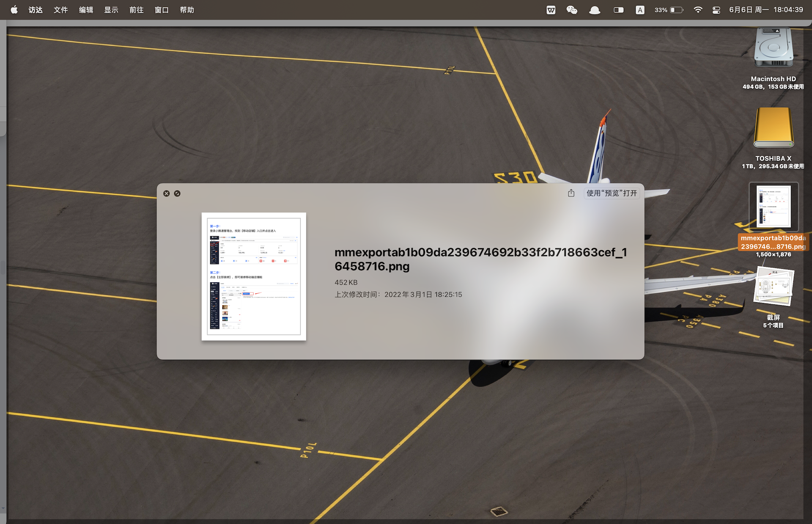Open file with Preview button
This screenshot has height=524, width=812.
(612, 193)
